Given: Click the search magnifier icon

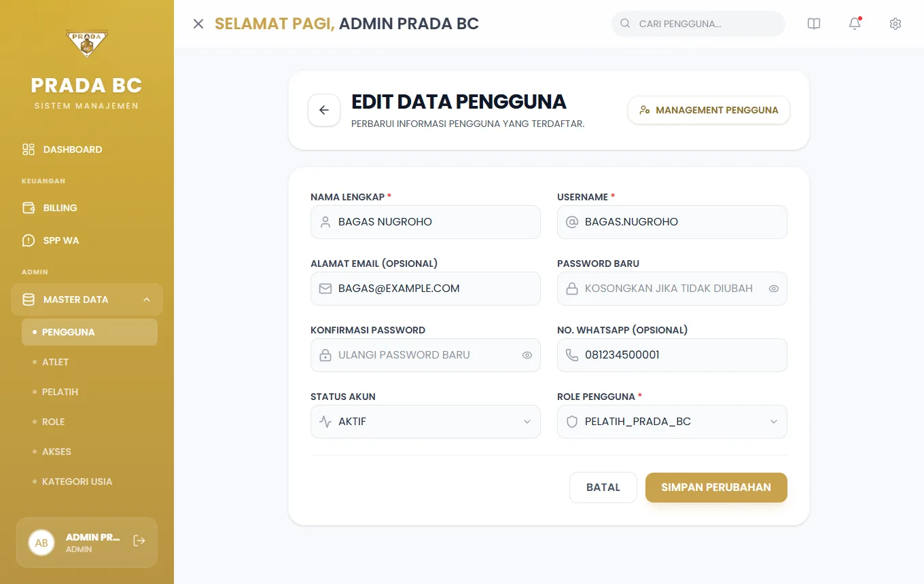Looking at the screenshot, I should tap(625, 24).
